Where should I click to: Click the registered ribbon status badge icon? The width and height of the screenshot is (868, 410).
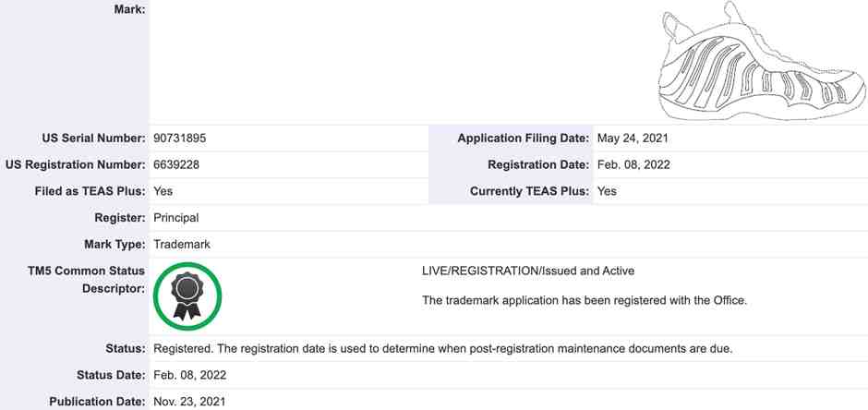tap(187, 296)
